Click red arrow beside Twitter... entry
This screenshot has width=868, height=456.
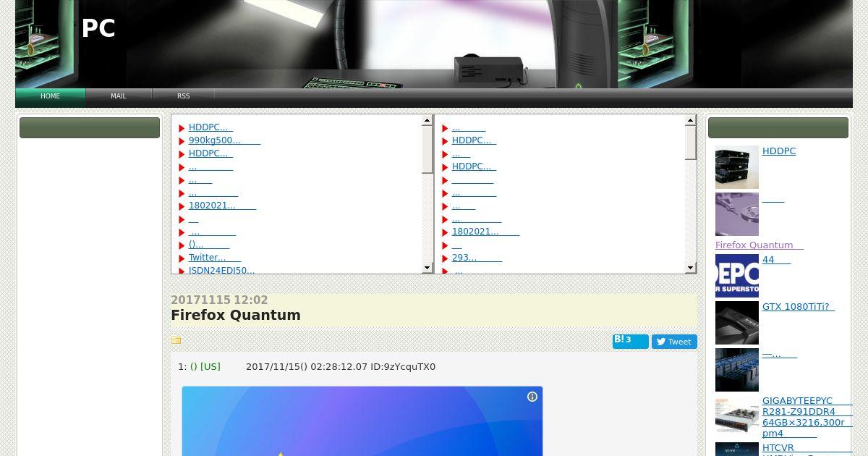coord(182,258)
